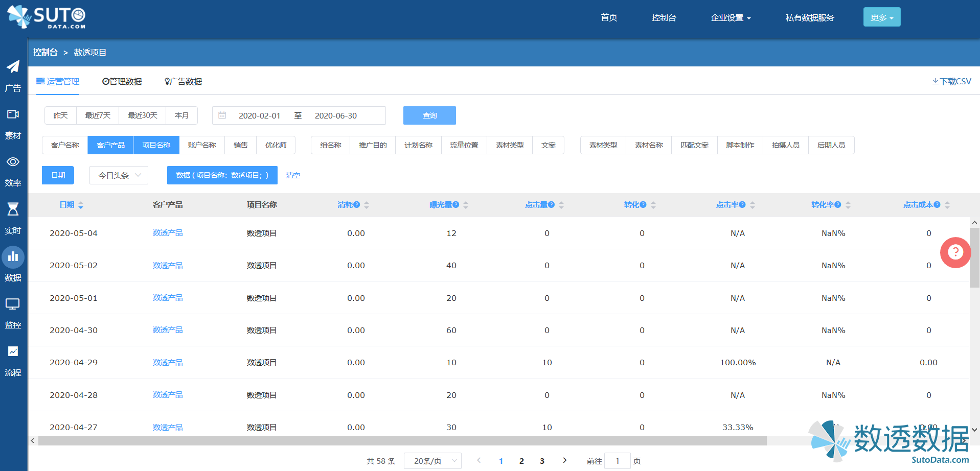This screenshot has width=980, height=471.
Task: Click the start date field 2020-02-01
Action: click(259, 116)
